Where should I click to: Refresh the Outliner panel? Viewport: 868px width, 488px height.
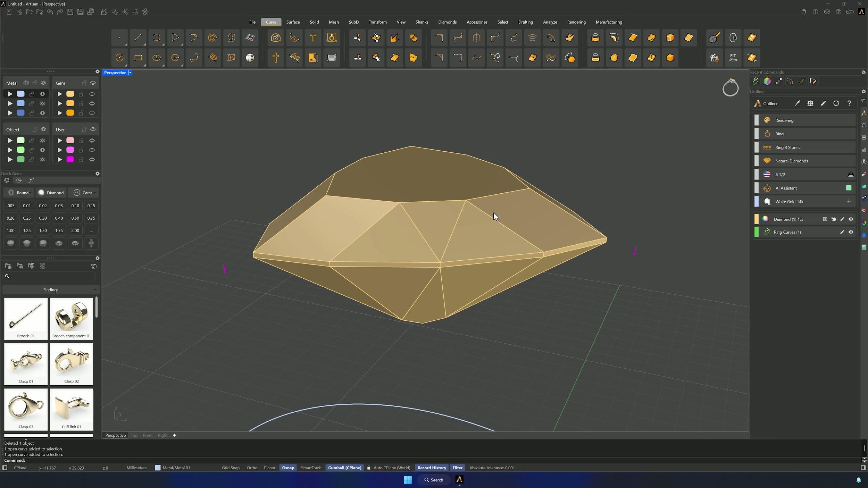point(836,103)
